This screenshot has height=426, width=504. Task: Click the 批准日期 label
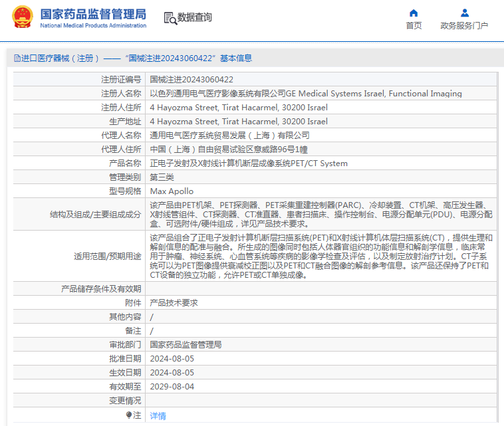(x=125, y=358)
